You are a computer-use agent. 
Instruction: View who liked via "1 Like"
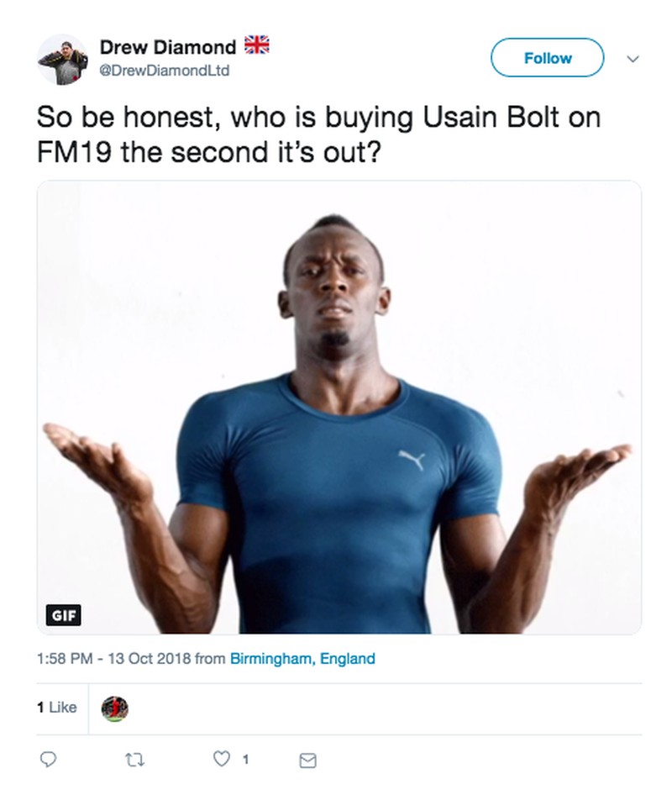click(x=56, y=708)
